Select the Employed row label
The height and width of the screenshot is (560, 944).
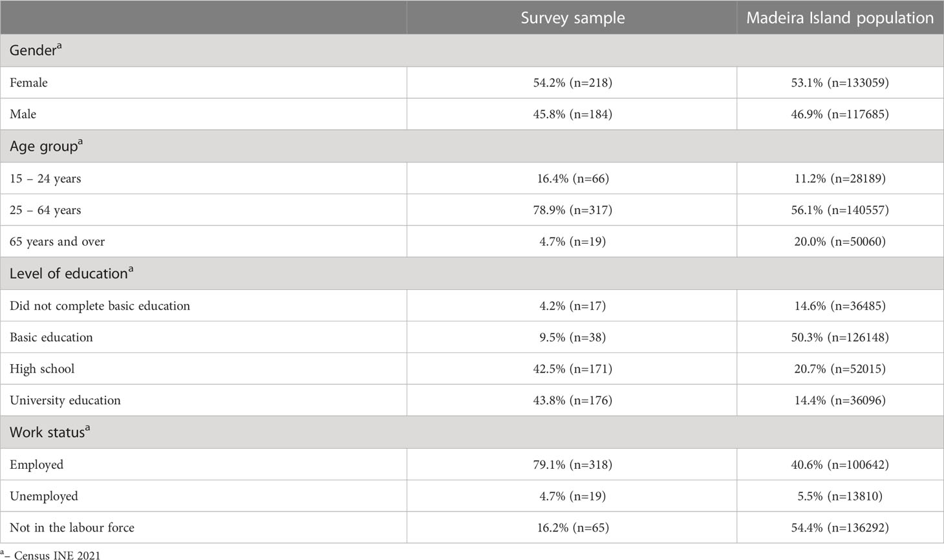[36, 465]
